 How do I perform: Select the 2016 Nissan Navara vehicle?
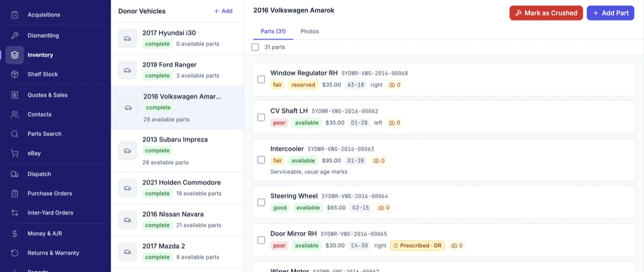[177, 220]
